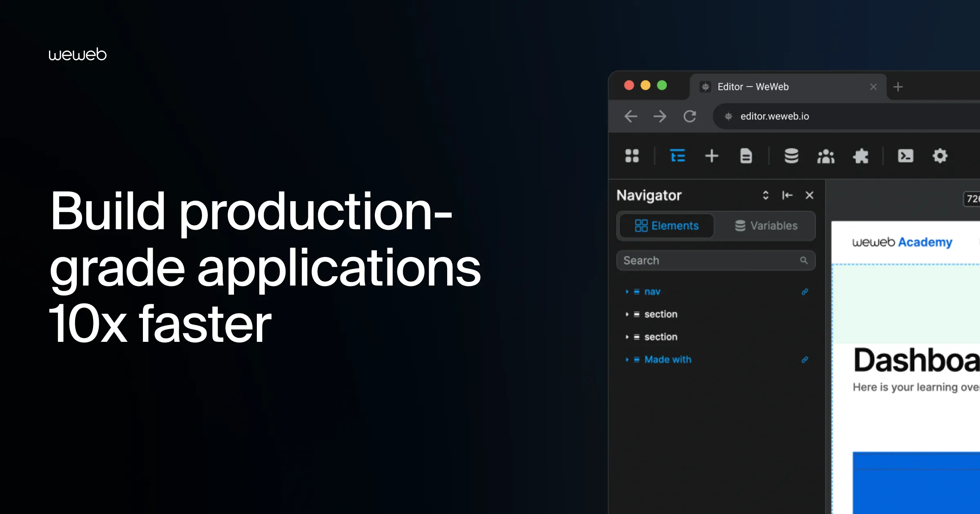Expand the first section tree arrow
This screenshot has width=980, height=514.
627,314
